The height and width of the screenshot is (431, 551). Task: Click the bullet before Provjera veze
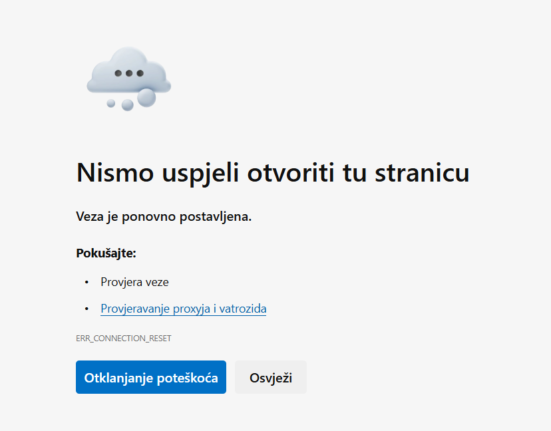87,282
